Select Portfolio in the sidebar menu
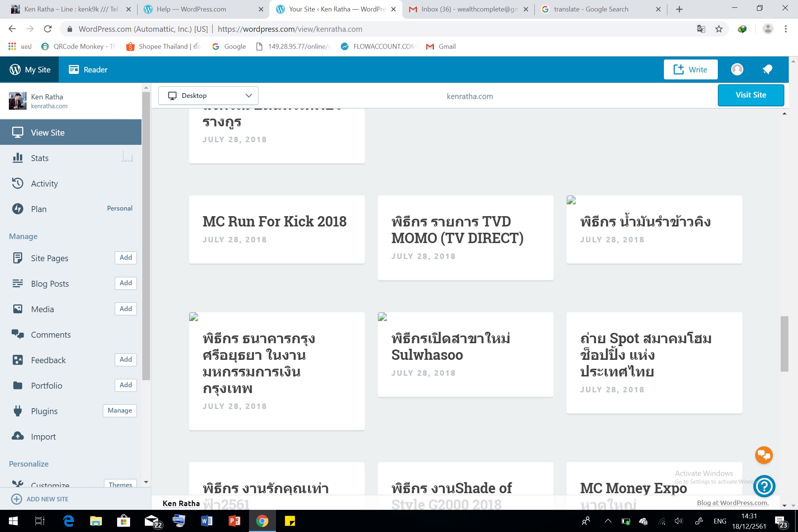Viewport: 798px width, 532px height. [47, 386]
